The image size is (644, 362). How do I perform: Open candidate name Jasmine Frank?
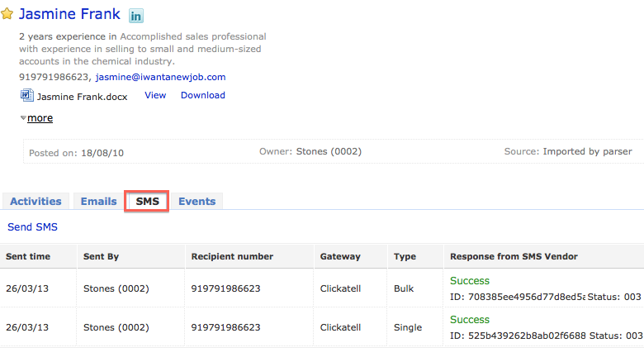69,14
